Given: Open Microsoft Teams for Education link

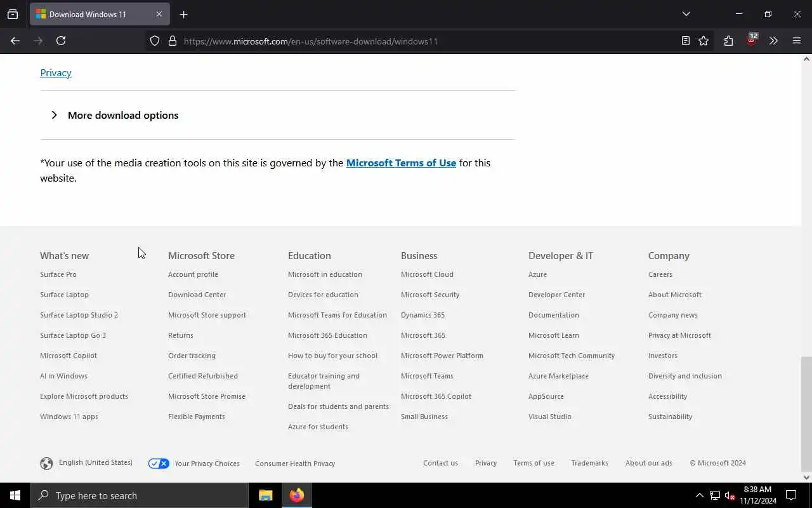Looking at the screenshot, I should pos(337,315).
